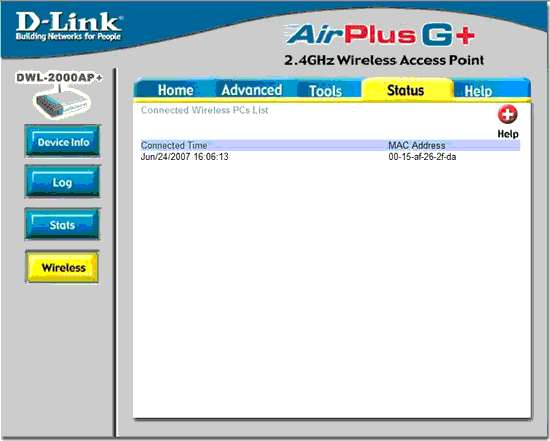Click the DWL-2000AP+ model label
550x441 pixels.
pos(60,78)
